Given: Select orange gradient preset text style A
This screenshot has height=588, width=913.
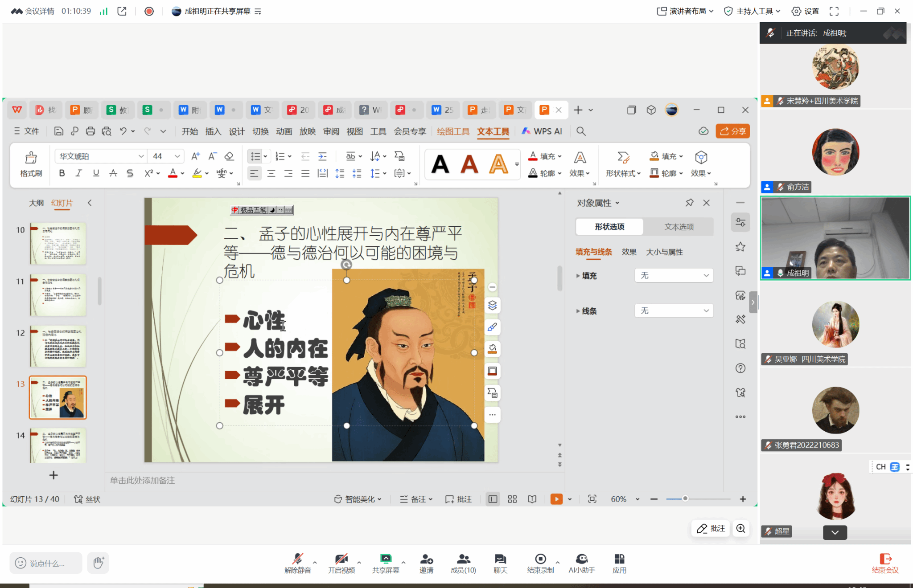Looking at the screenshot, I should (498, 164).
